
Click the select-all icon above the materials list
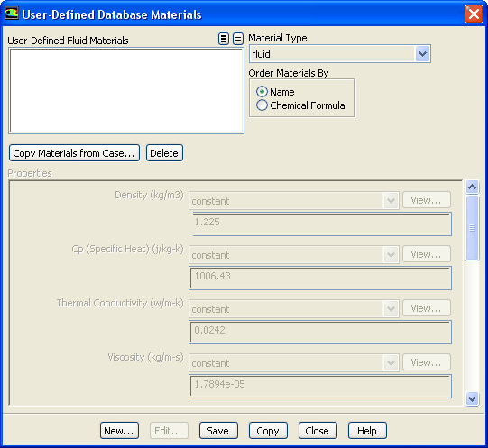(x=224, y=39)
